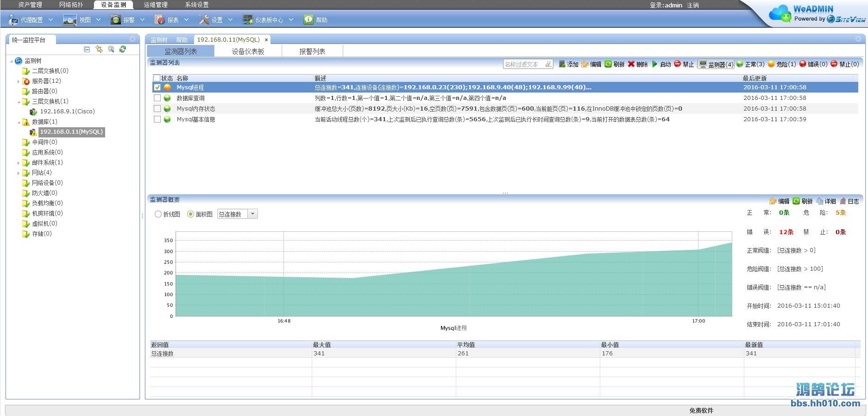
Task: Open the 视图 dropdown arrow
Action: coord(99,19)
